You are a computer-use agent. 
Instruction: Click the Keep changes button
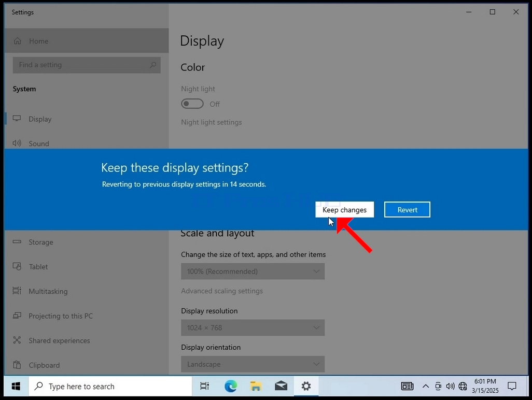(344, 209)
